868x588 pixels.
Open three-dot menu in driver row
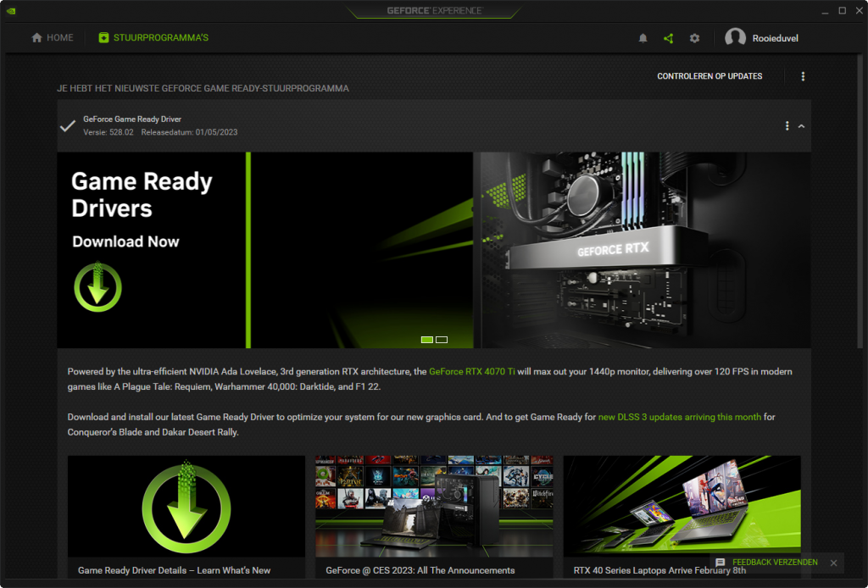787,126
